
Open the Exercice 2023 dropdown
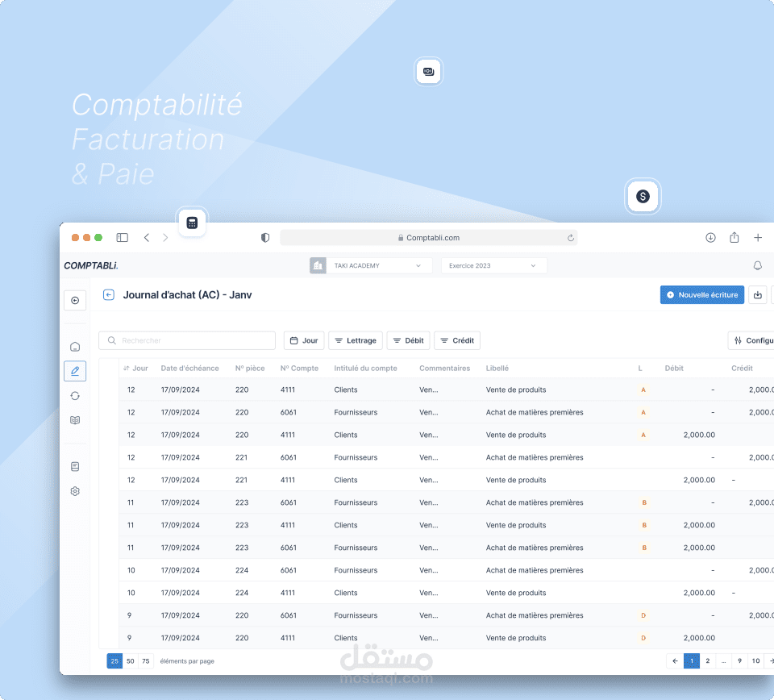coord(494,265)
